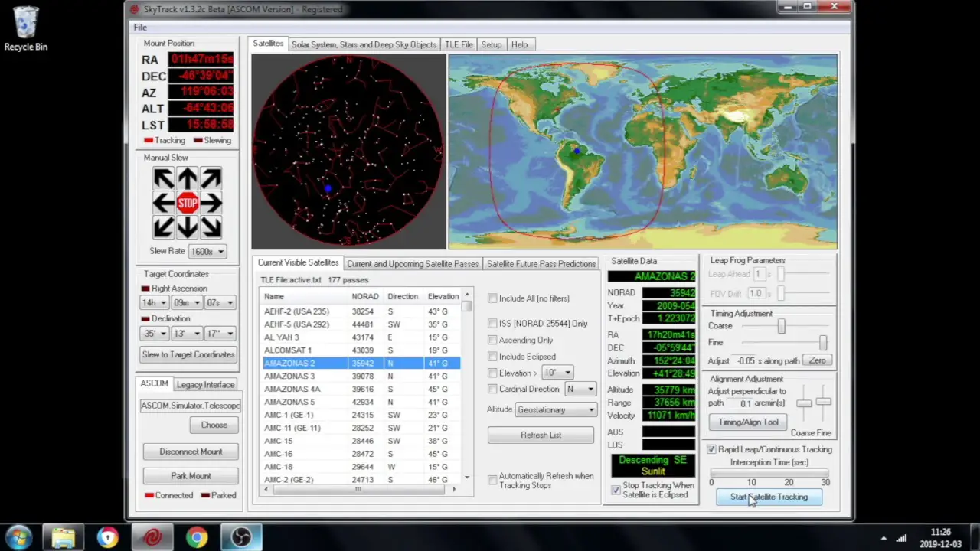Expand the Slew Rate 1600x dropdown
The width and height of the screenshot is (980, 551).
pos(220,251)
